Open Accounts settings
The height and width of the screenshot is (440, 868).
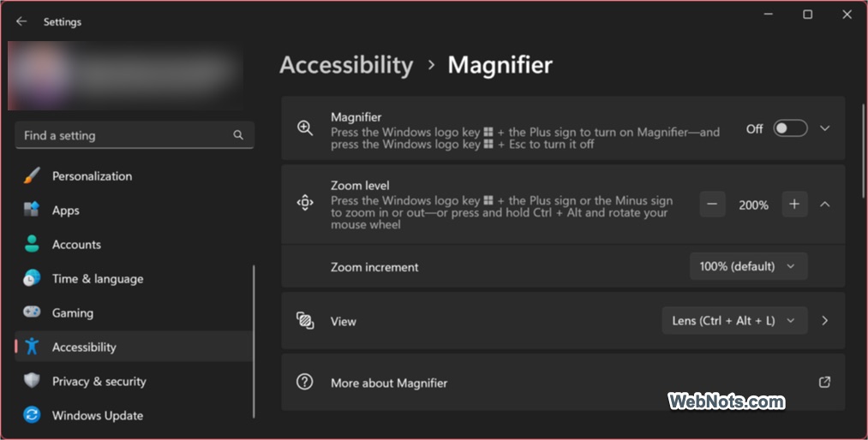click(x=134, y=244)
